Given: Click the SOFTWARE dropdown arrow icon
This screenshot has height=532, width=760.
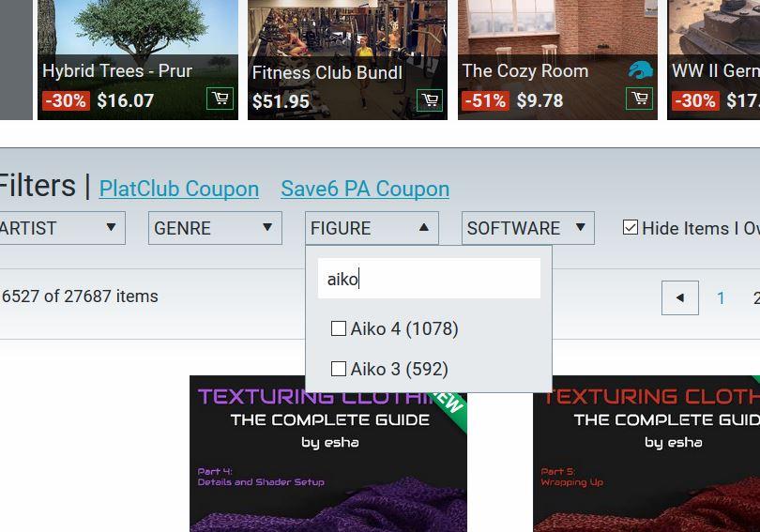Looking at the screenshot, I should point(580,227).
